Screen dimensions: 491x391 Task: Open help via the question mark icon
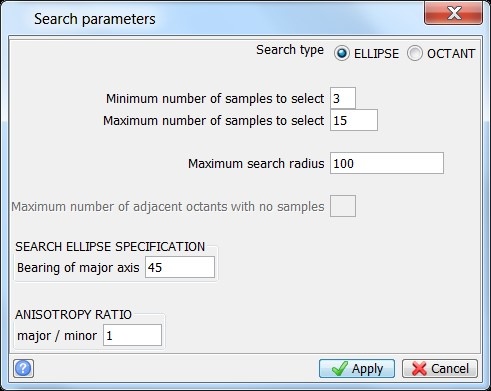[23, 368]
